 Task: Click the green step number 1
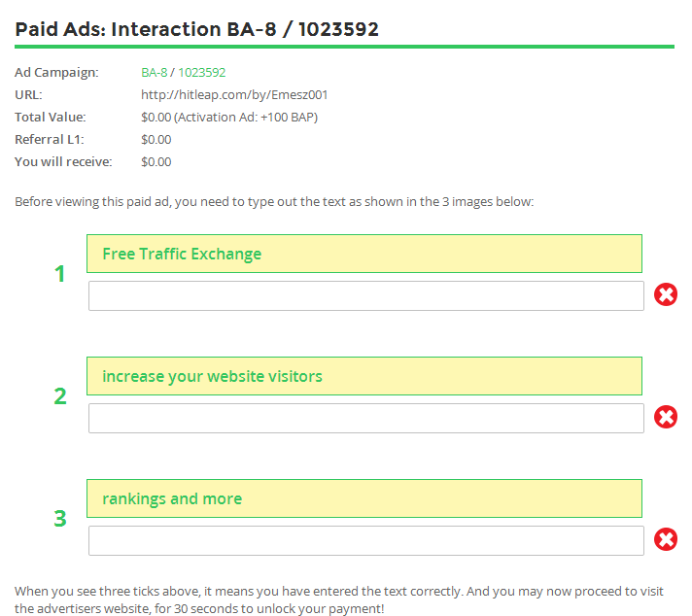coord(60,274)
